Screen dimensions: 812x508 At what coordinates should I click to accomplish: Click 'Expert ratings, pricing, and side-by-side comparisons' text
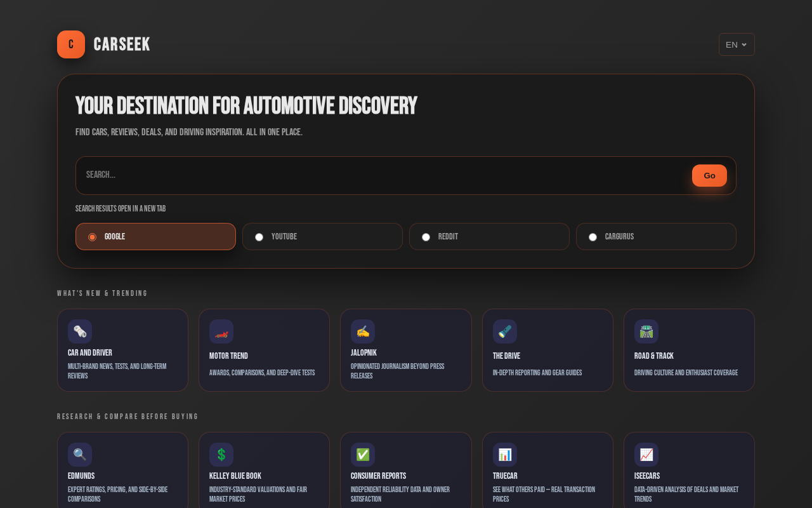(118, 495)
